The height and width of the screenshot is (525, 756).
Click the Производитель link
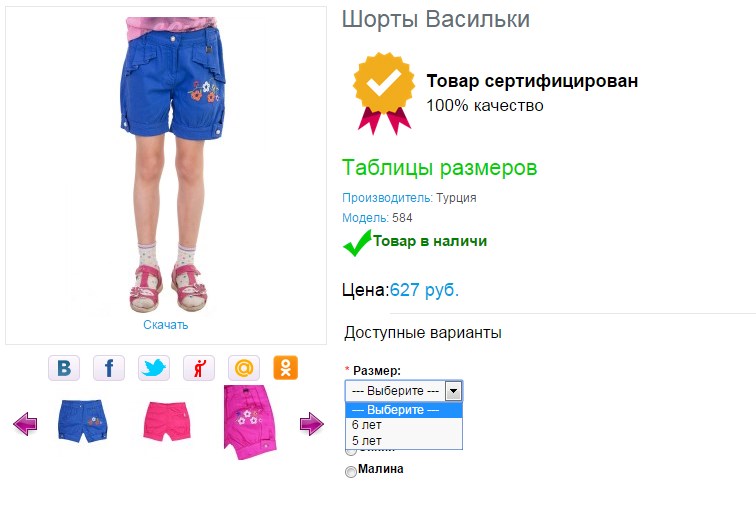387,198
